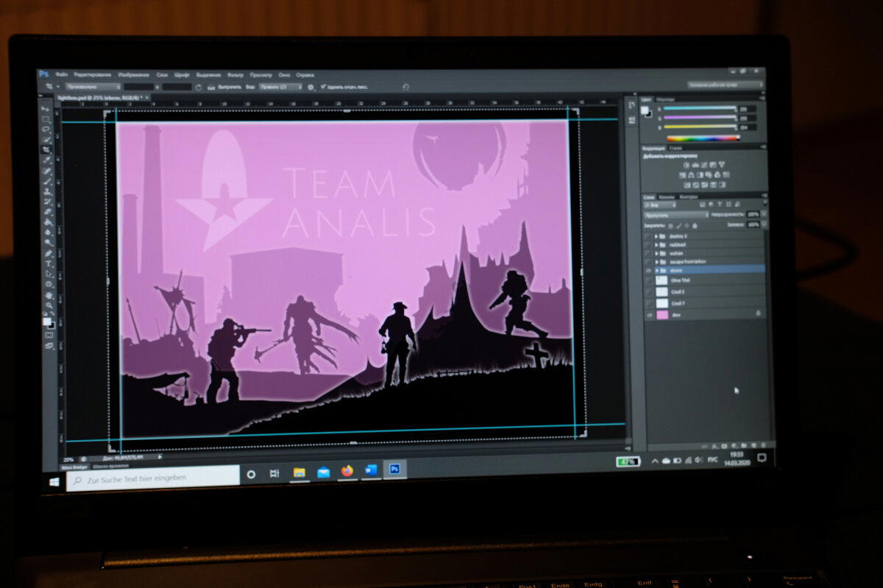The image size is (883, 588).
Task: Click the taskbar clock and date
Action: coord(737,458)
